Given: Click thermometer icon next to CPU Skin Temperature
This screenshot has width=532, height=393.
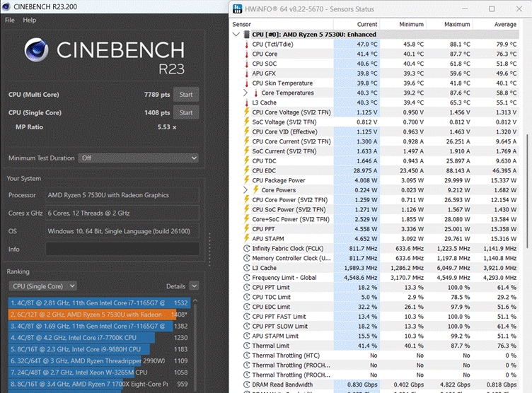Looking at the screenshot, I should [247, 83].
